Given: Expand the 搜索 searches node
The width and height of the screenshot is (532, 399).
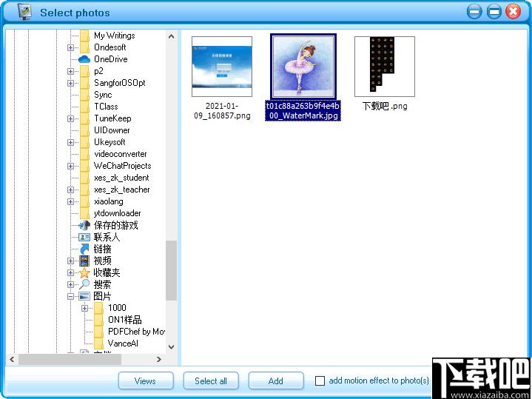Looking at the screenshot, I should point(70,285).
